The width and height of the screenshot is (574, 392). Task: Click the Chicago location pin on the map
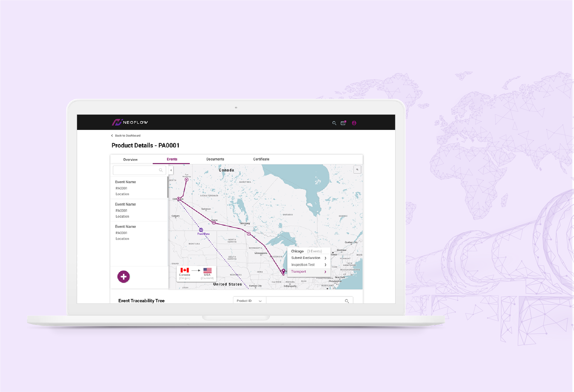tap(283, 272)
